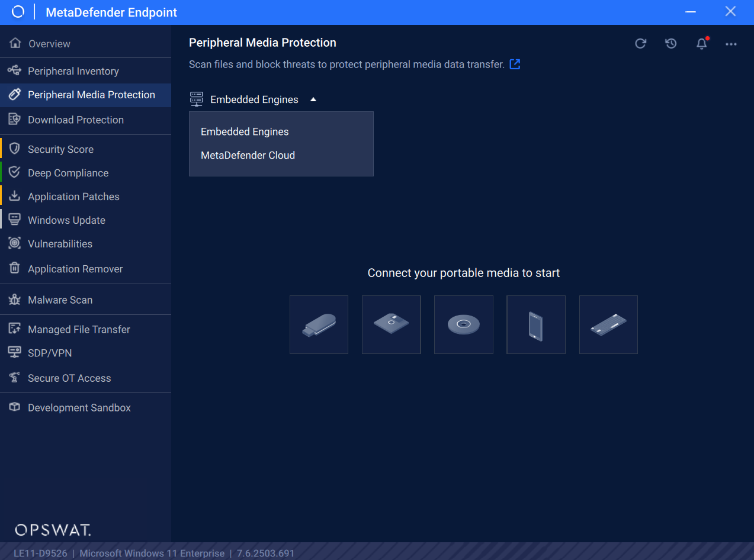Click the optical disc media tile

point(464,324)
